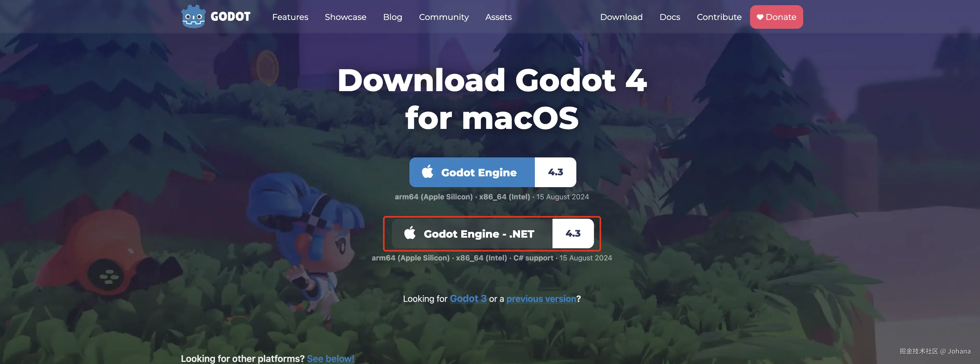Open the Assets navigation link
Image resolution: width=980 pixels, height=364 pixels.
pos(498,17)
